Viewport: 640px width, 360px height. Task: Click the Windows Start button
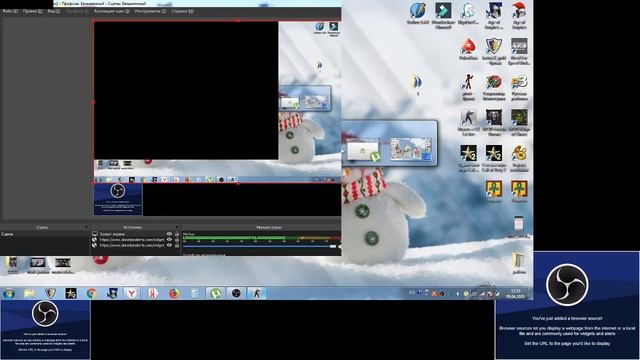9,293
